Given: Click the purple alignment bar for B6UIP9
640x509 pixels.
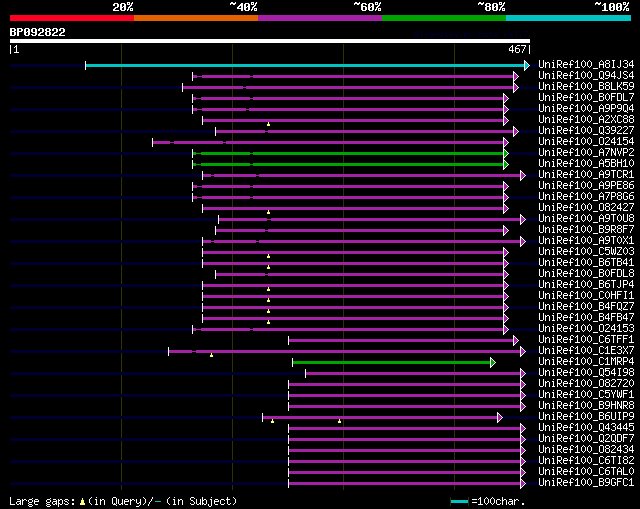Looking at the screenshot, I should click(380, 418).
